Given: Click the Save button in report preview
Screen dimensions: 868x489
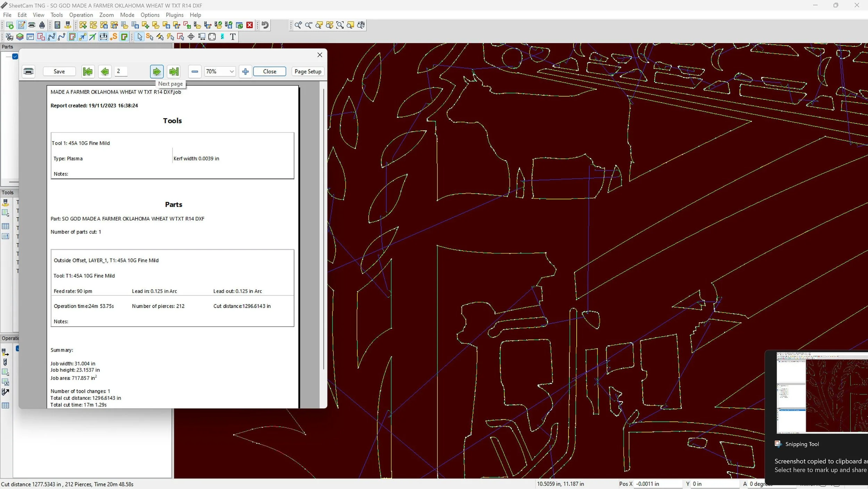Looking at the screenshot, I should tap(59, 72).
